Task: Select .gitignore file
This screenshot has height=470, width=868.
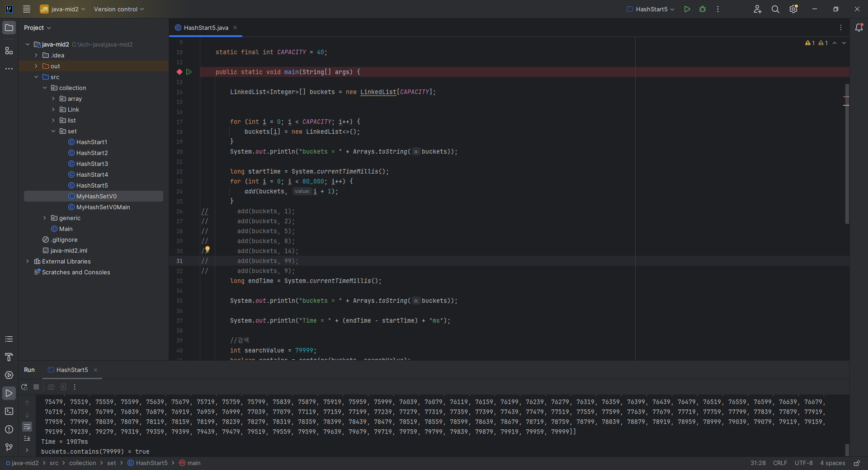Action: [64, 240]
